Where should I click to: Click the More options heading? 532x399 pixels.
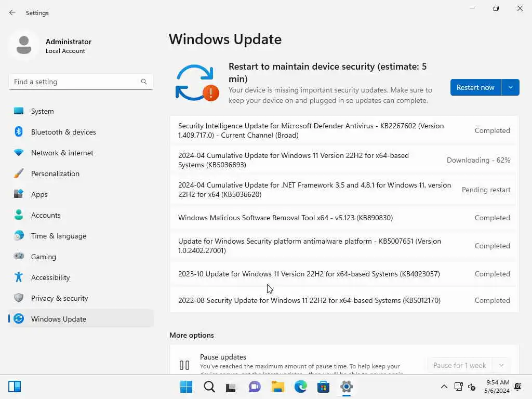192,335
